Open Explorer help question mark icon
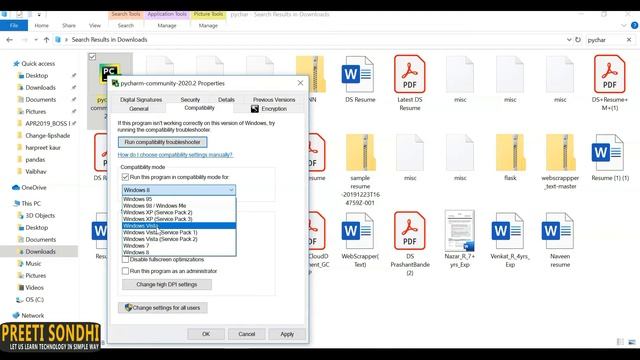The height and width of the screenshot is (360, 640). tap(634, 25)
